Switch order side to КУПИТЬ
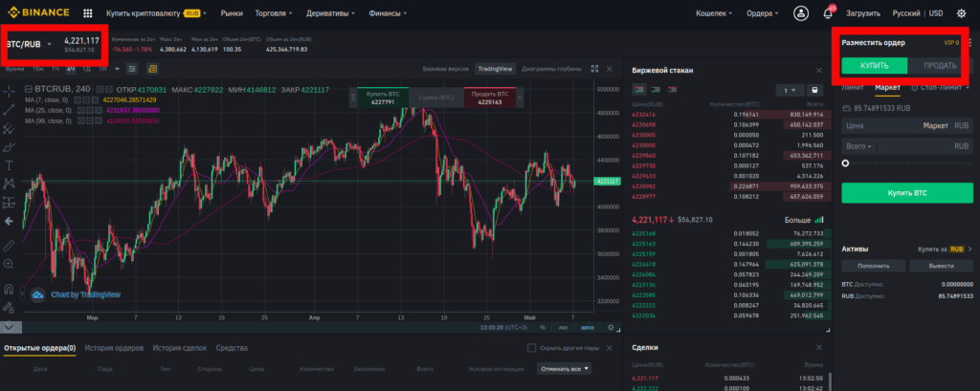Viewport: 980px width, 391px height. (x=875, y=66)
